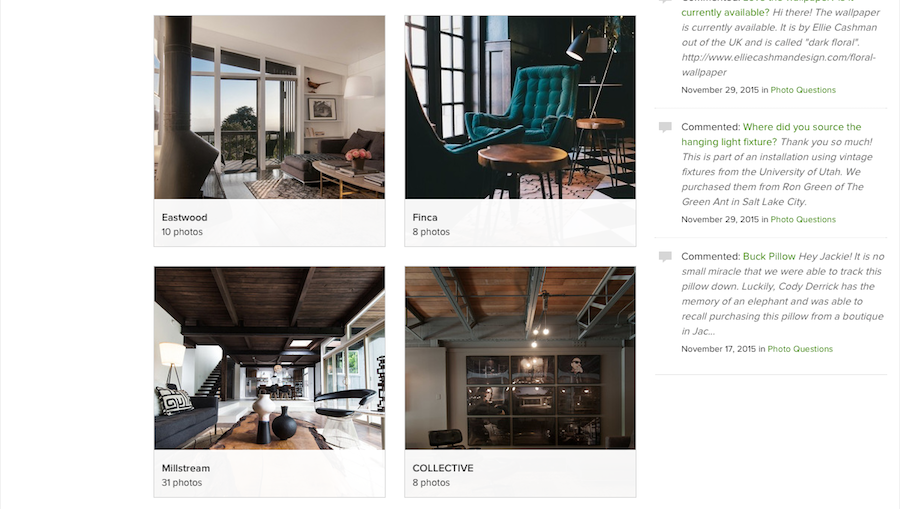Click the comment bubble icon beside Buck Pillow

(665, 257)
